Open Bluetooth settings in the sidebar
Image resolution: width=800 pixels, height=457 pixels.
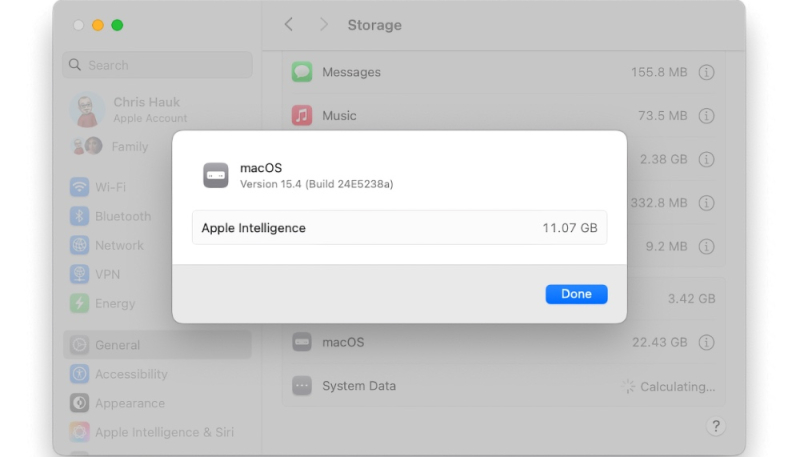click(x=122, y=216)
